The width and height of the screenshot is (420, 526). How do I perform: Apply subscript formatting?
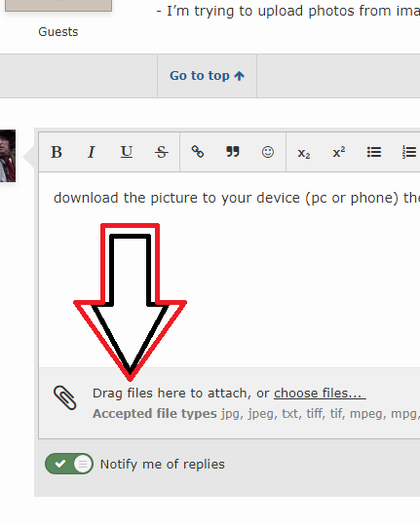[304, 153]
